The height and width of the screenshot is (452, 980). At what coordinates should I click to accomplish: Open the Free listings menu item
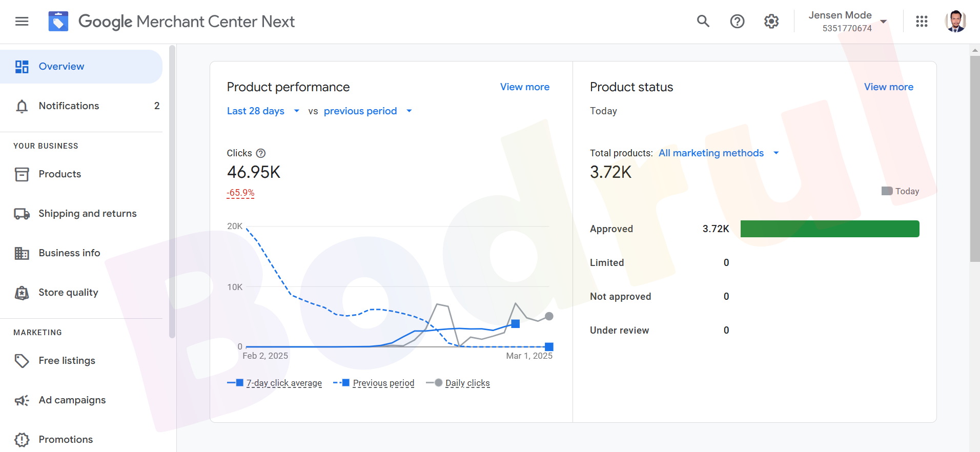[x=81, y=361]
